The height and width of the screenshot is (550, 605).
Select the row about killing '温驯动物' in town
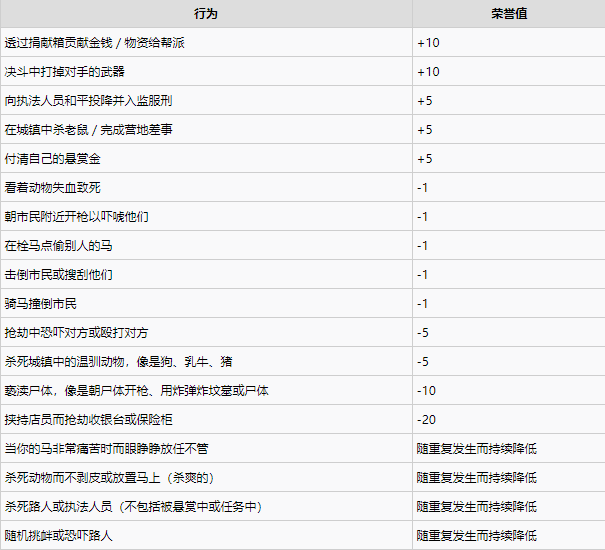click(x=118, y=362)
